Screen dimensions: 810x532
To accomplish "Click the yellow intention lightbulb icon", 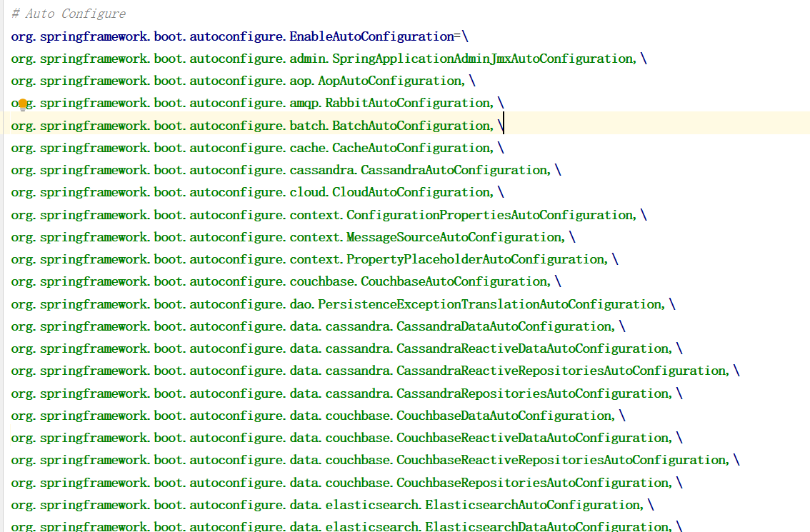I will point(23,106).
